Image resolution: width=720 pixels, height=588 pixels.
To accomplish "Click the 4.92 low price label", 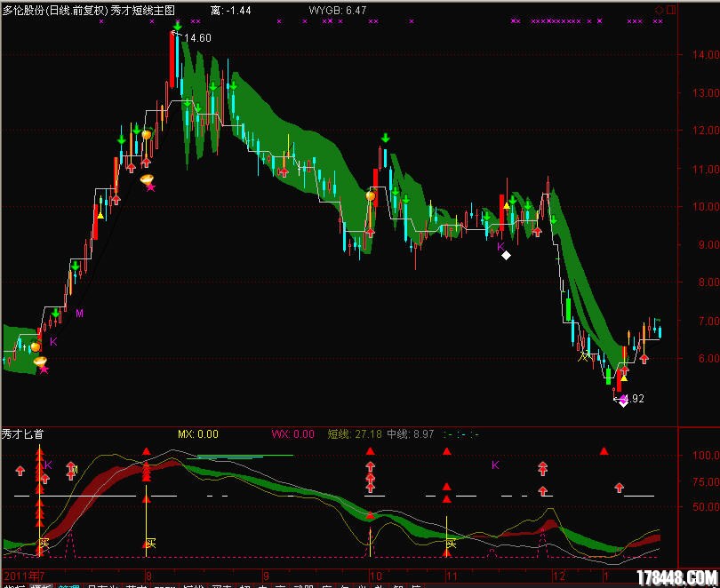I will [635, 399].
